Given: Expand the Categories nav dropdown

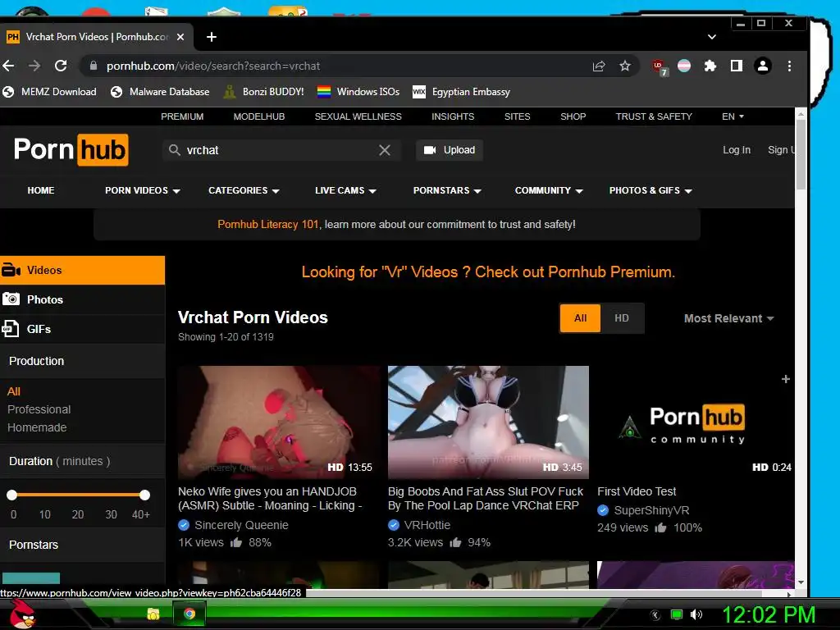Looking at the screenshot, I should [244, 190].
